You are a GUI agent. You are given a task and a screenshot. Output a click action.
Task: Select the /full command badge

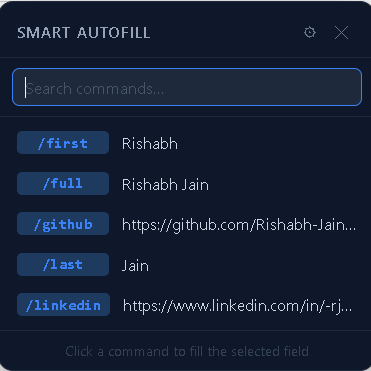pyautogui.click(x=63, y=183)
